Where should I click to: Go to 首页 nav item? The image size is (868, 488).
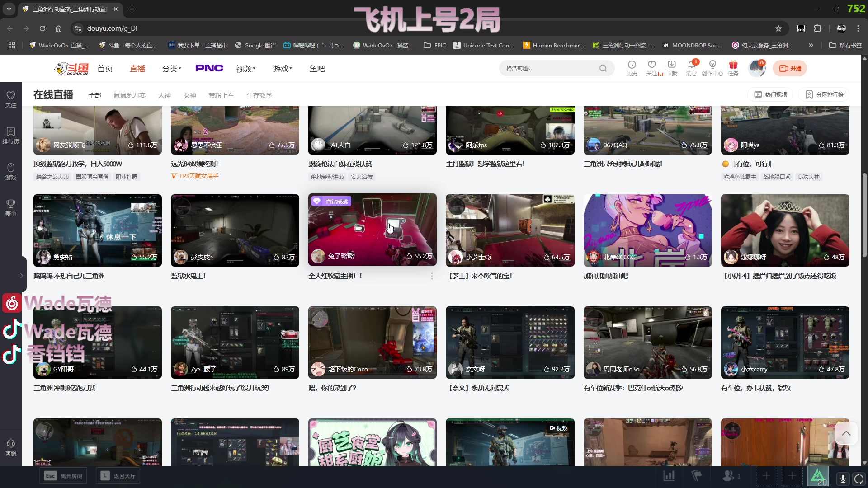click(105, 68)
